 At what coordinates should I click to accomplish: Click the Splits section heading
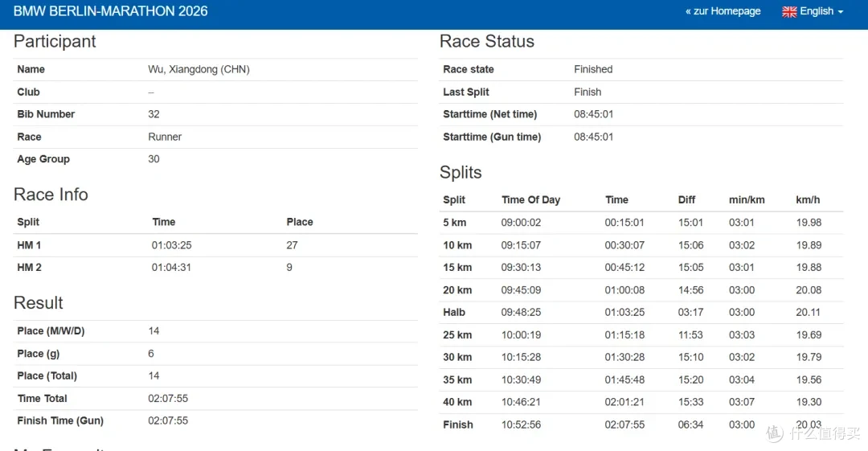(461, 172)
